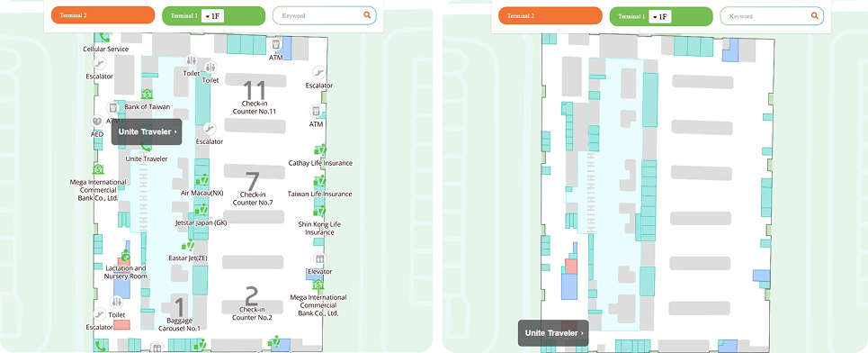Switch to Terminal 2 in the right panel
Viewport: 868px width, 353px height.
(550, 15)
